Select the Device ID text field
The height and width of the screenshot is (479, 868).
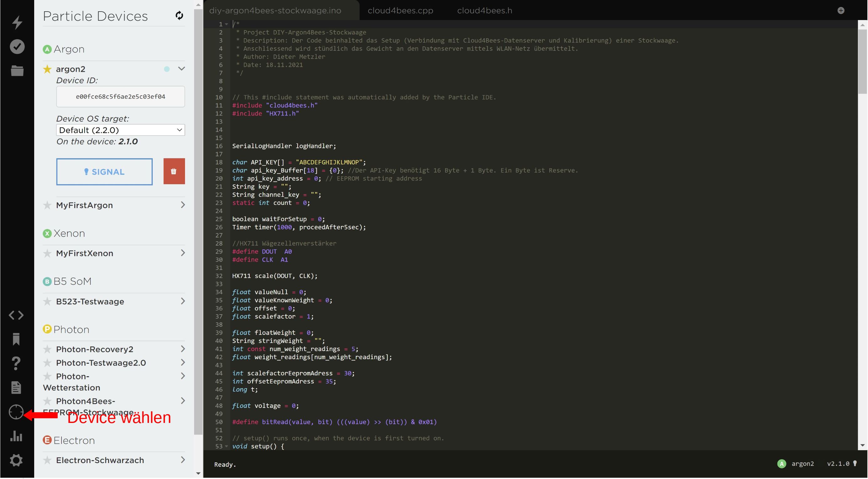[120, 96]
